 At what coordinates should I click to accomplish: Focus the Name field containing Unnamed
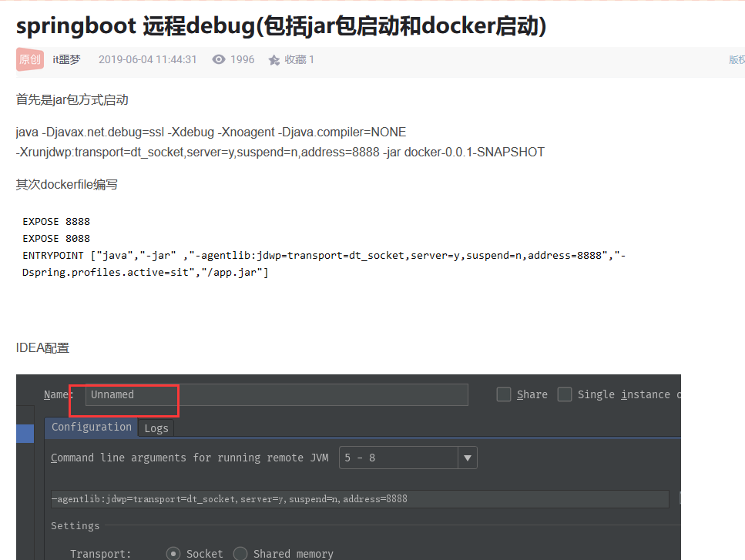pos(277,394)
